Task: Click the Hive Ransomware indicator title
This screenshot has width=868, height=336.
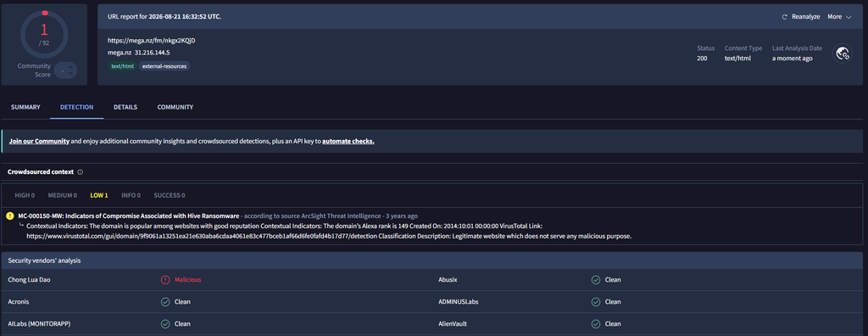Action: tap(129, 216)
